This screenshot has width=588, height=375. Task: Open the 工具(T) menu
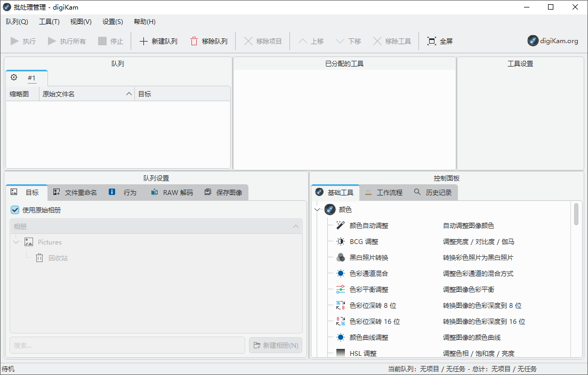[48, 21]
